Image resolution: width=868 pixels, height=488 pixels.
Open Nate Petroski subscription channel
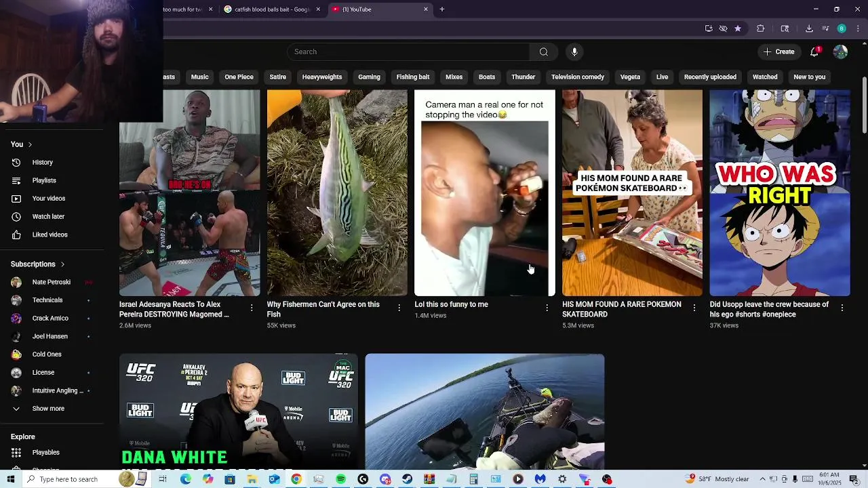point(52,282)
